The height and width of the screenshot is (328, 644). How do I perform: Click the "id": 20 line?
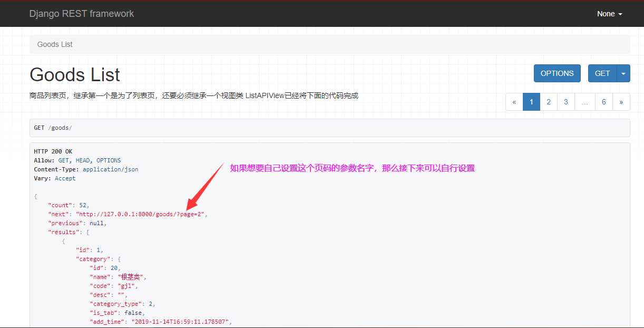(x=105, y=268)
